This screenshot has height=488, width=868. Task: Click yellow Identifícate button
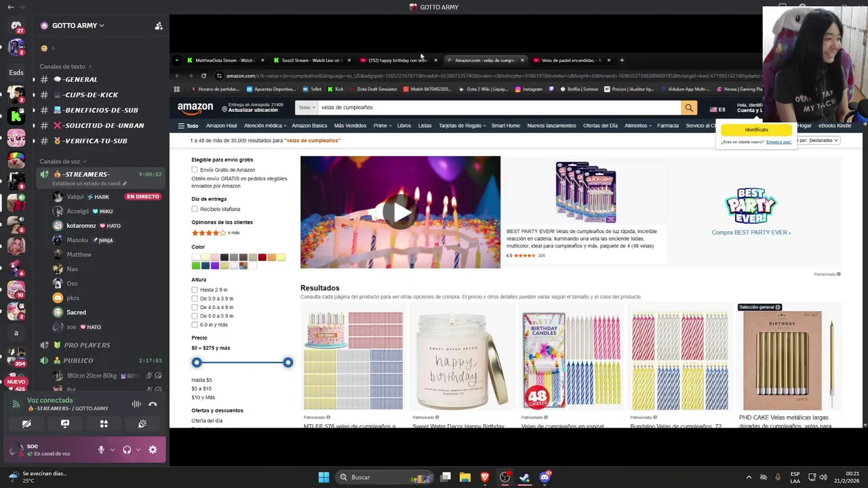(756, 129)
